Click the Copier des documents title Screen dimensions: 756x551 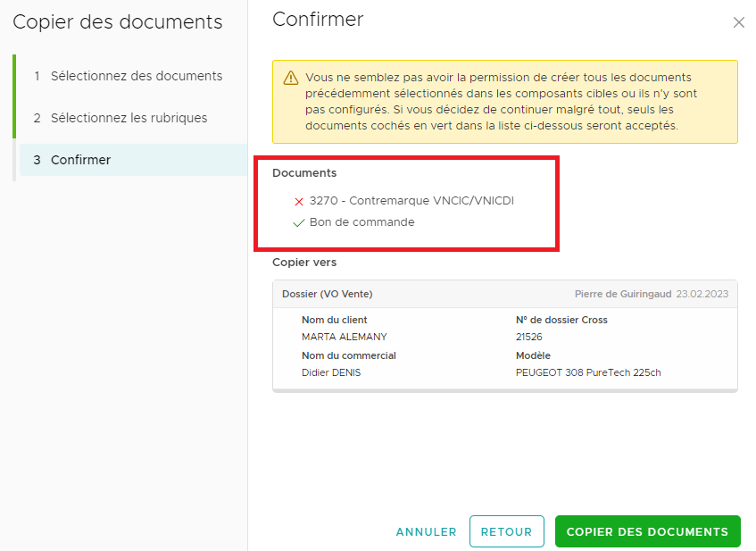tap(118, 22)
